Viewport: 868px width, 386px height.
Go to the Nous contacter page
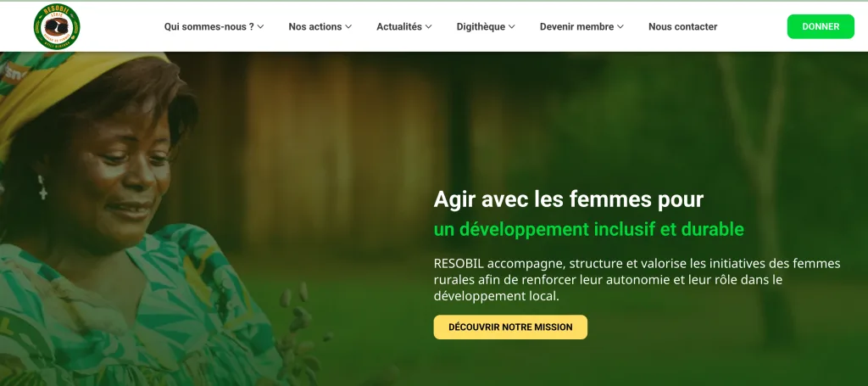click(x=682, y=26)
